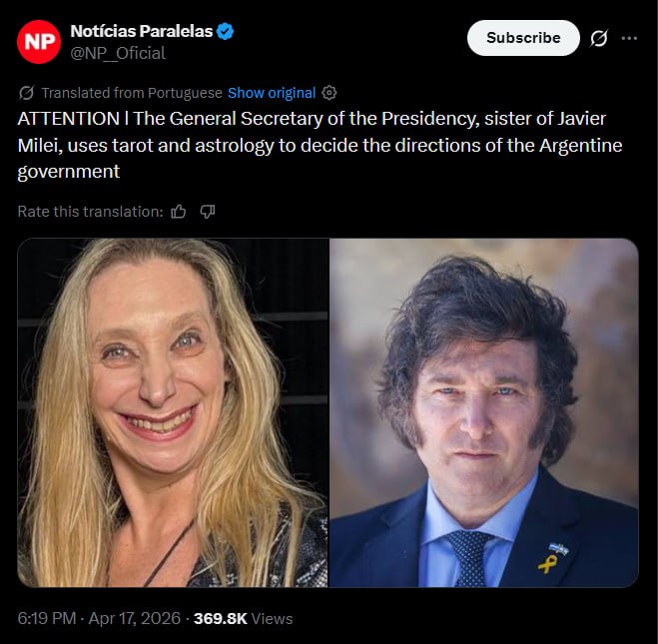The image size is (658, 644).
Task: Enlarge the photo of the blonde-haired woman
Action: click(173, 412)
